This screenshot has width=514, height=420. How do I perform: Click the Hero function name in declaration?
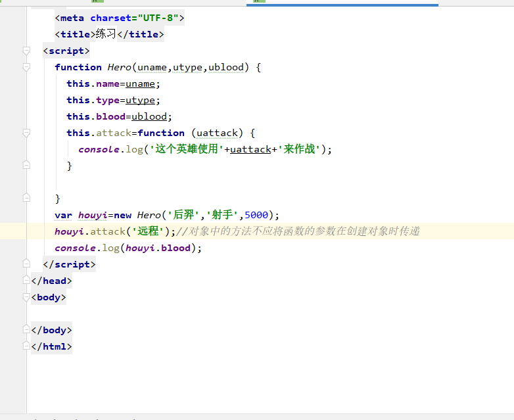pos(120,68)
